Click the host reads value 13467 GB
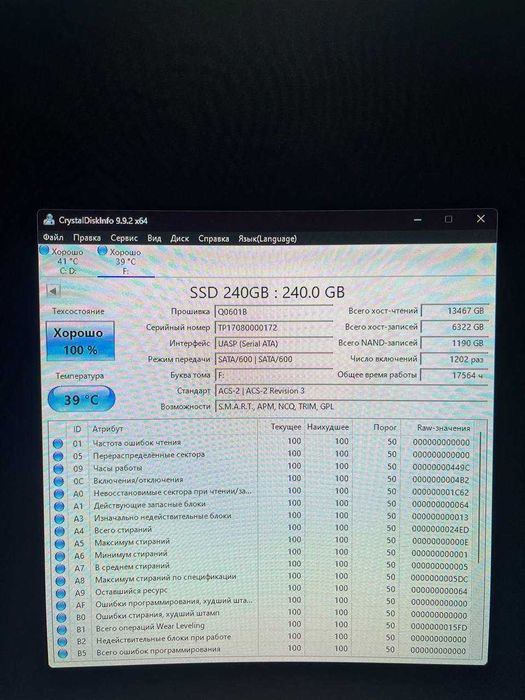This screenshot has height=700, width=525. [454, 310]
